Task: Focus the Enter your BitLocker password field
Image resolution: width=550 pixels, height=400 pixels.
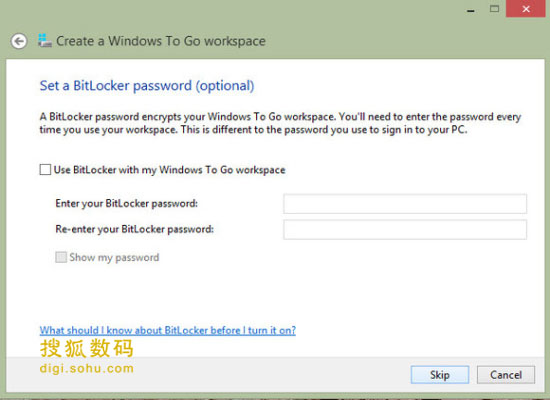Action: point(405,204)
